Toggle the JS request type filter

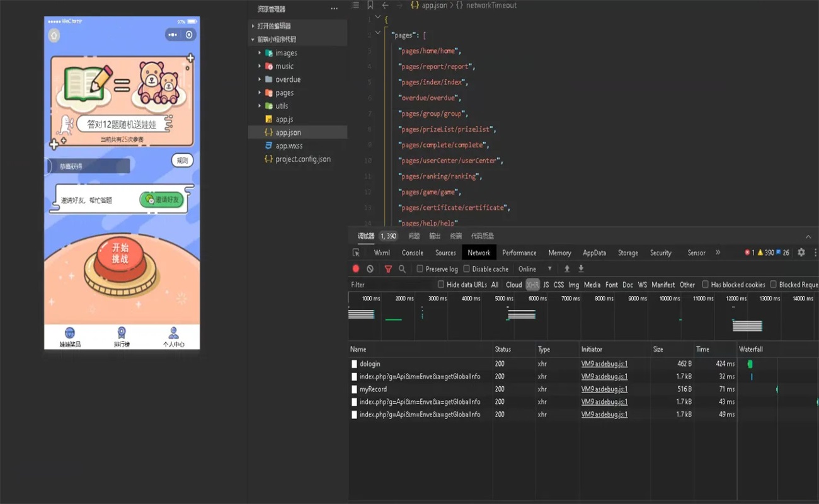pyautogui.click(x=546, y=285)
